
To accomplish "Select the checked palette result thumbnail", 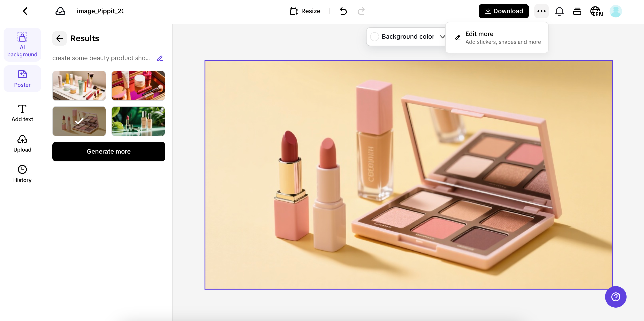I will tap(79, 121).
